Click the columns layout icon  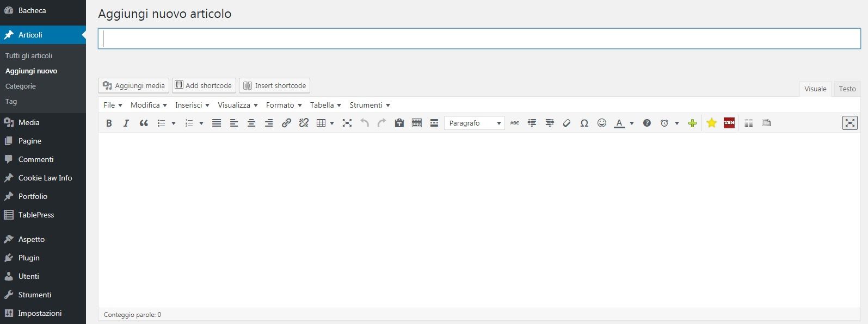(749, 123)
